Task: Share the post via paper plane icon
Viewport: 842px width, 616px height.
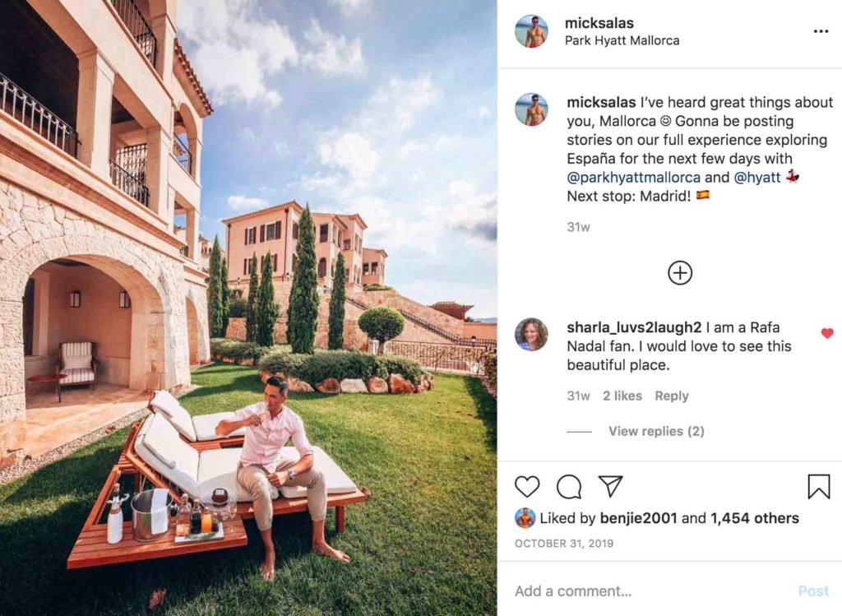Action: 611,486
